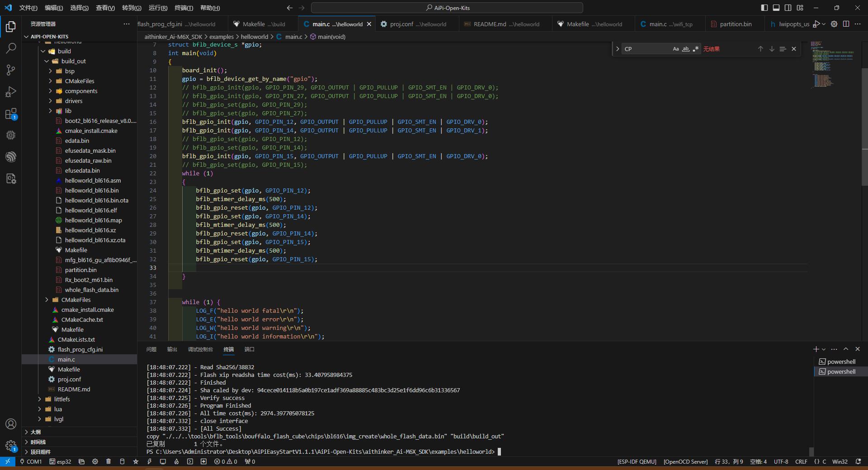The image size is (868, 470).
Task: Click the star flash-method icon in status bar
Action: click(x=136, y=461)
